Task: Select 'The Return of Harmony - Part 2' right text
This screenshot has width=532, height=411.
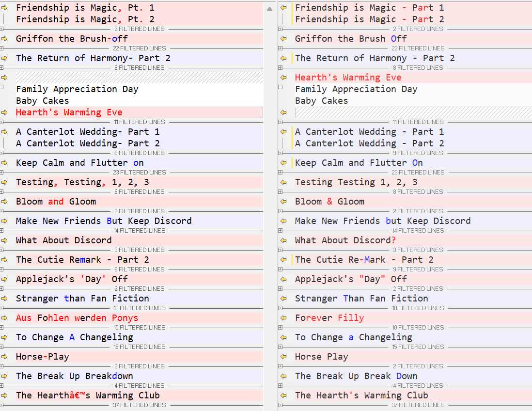Action: 375,58
